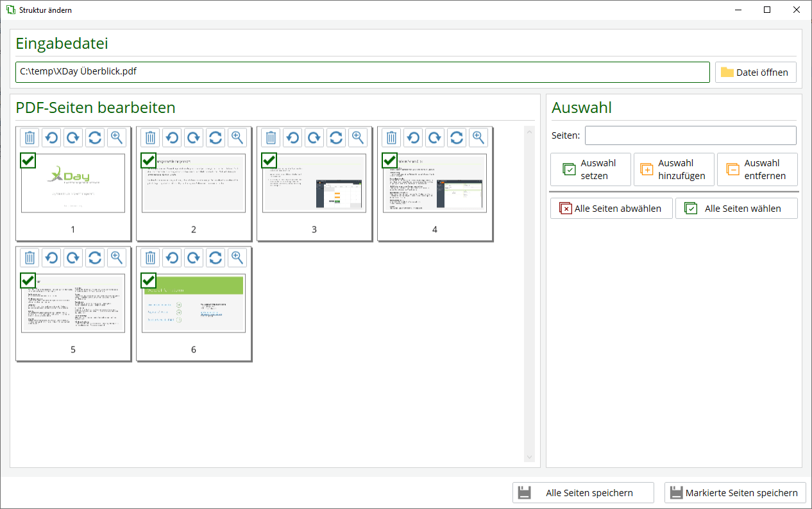This screenshot has width=812, height=509.
Task: Click the scrollbar up arrow in page list
Action: (x=529, y=132)
